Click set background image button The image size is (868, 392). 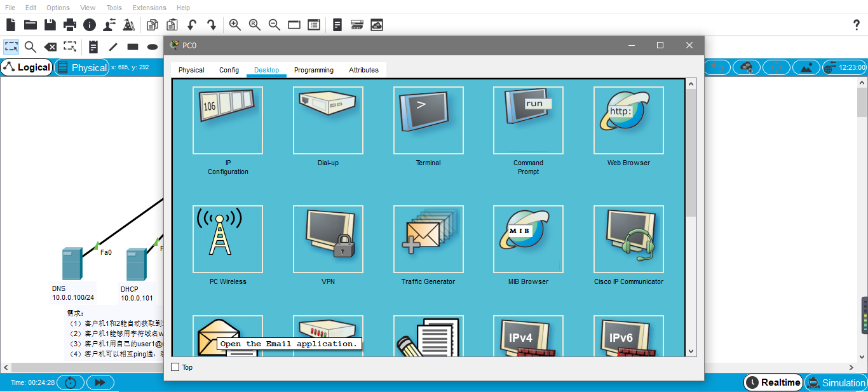806,67
